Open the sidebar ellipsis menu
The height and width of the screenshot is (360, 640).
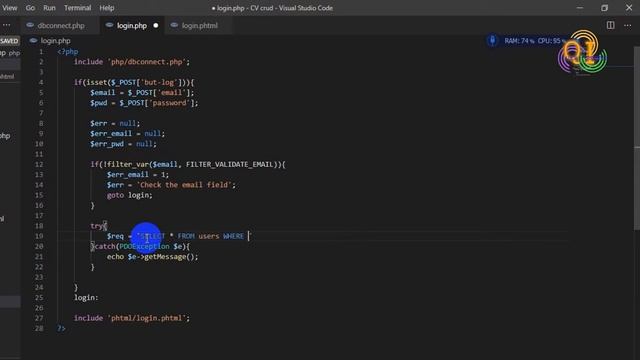[7, 25]
